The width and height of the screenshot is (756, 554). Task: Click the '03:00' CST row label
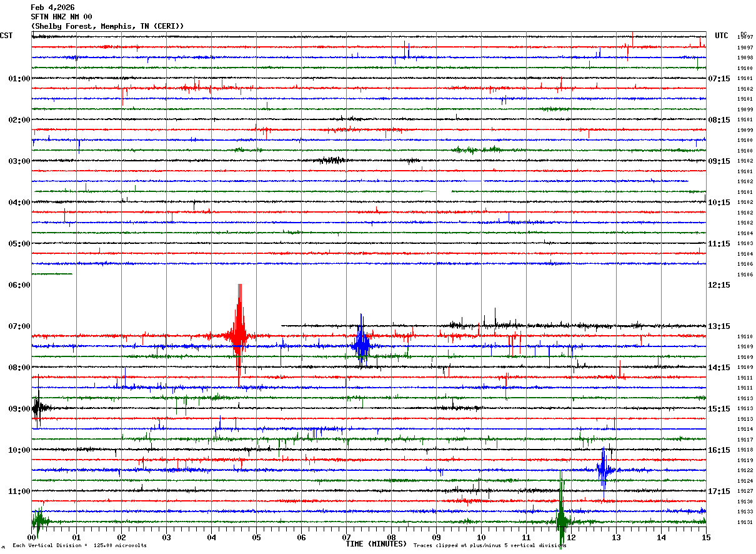click(19, 161)
